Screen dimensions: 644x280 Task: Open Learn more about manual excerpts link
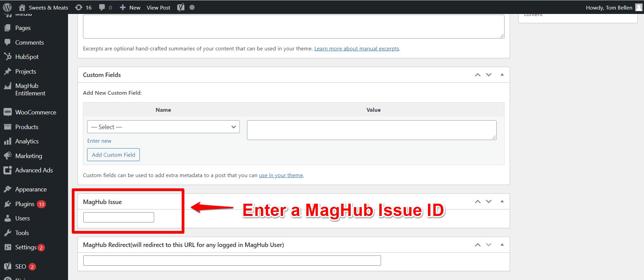[357, 48]
